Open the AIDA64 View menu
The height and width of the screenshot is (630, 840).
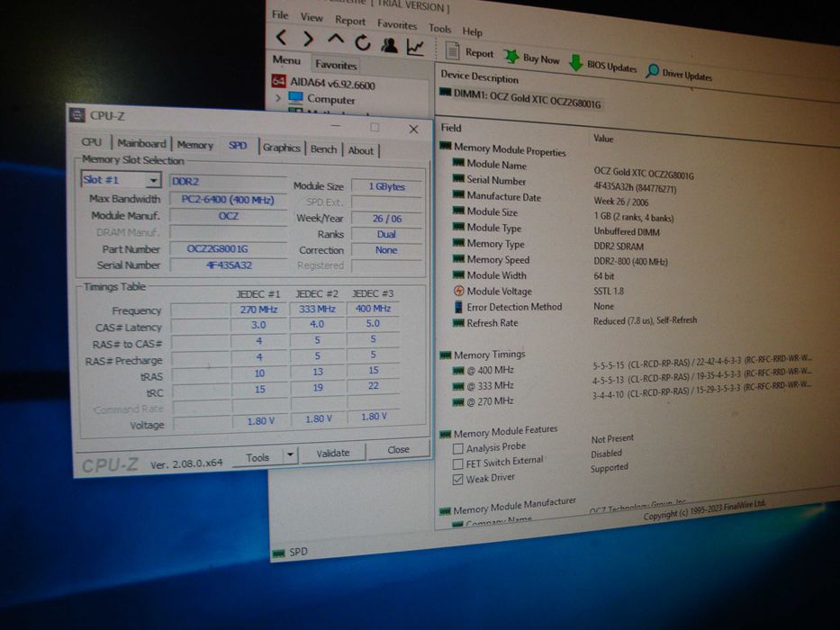(x=312, y=17)
